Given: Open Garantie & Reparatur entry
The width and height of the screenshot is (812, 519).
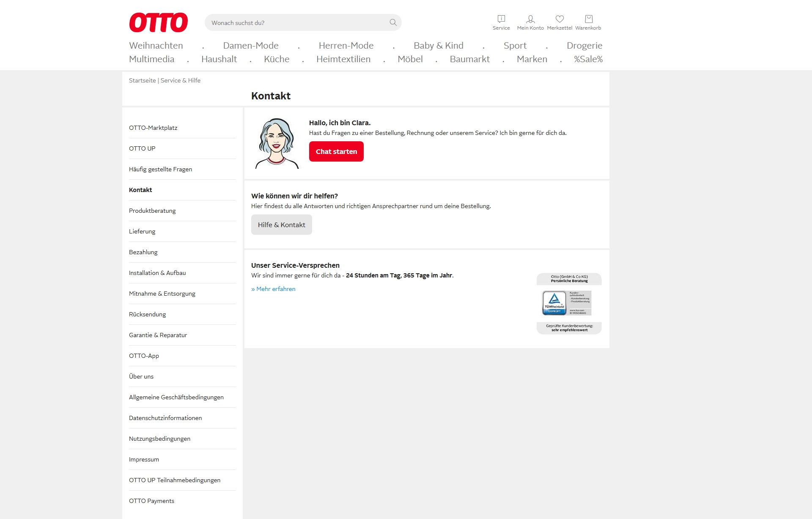Looking at the screenshot, I should tap(182, 335).
